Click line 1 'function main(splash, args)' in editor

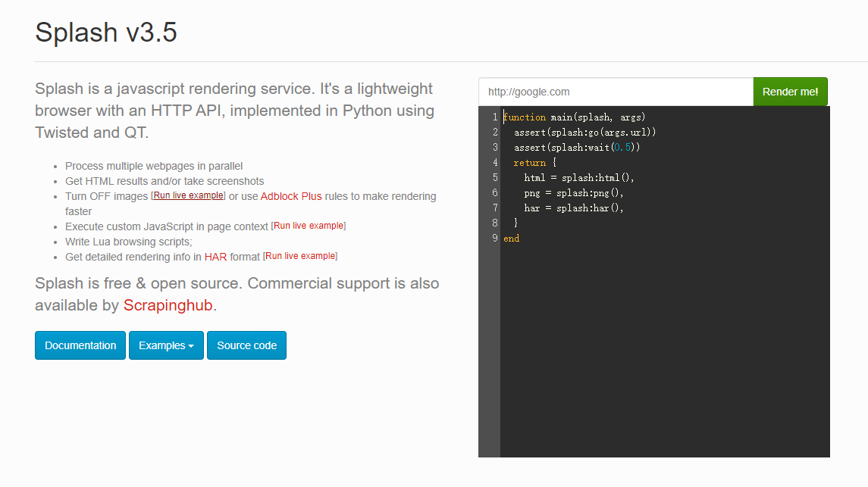[574, 117]
